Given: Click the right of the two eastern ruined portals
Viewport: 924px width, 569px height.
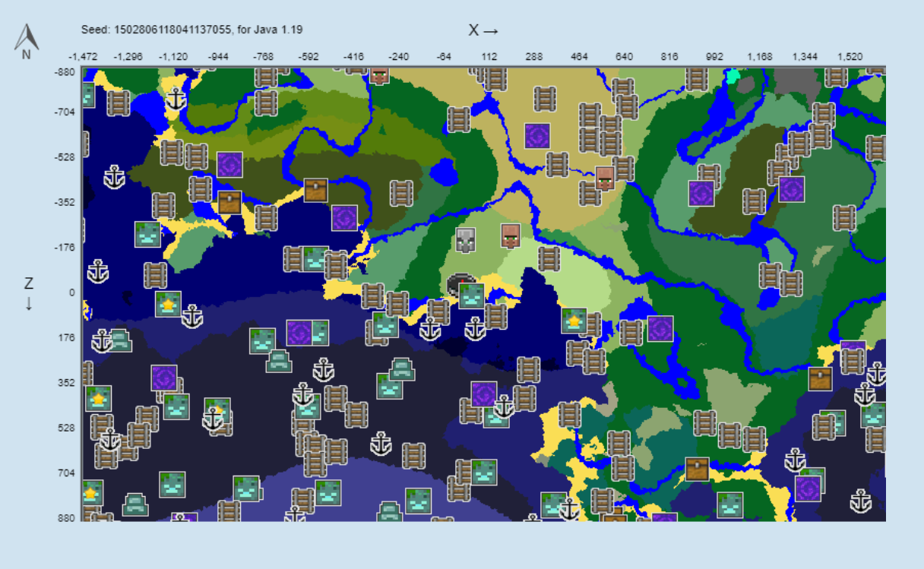Looking at the screenshot, I should [x=792, y=189].
